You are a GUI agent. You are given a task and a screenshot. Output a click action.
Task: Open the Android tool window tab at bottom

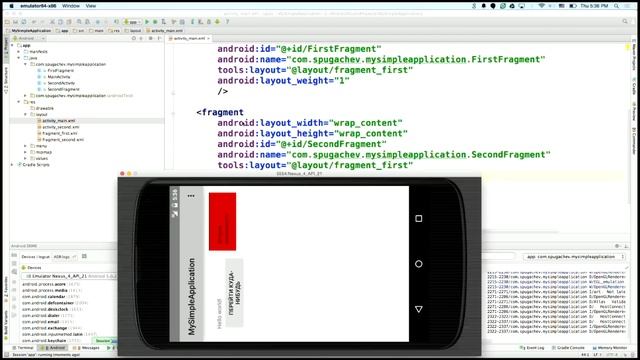coord(54,348)
